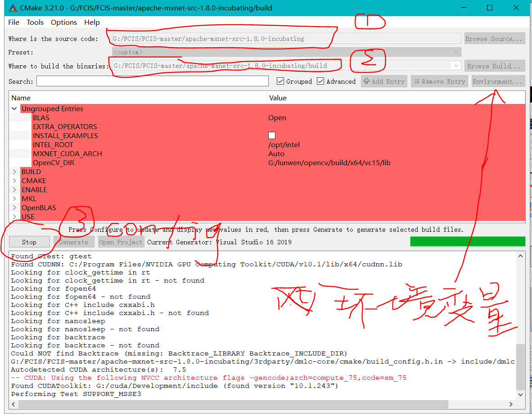Click 'Autodetected CUDA architecture(s)' log line
The width and height of the screenshot is (532, 414).
[99, 369]
